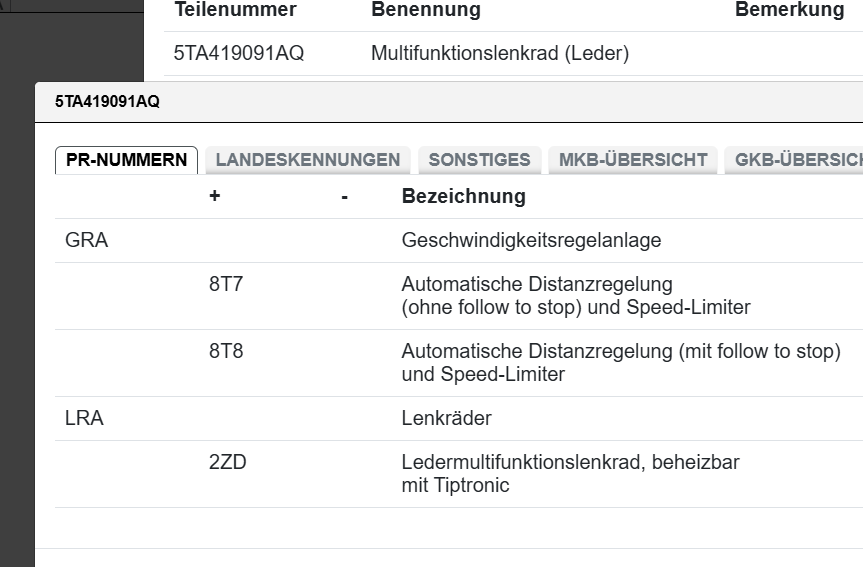Viewport: 863px width, 567px height.
Task: Click the Multifunktionslenkrad (Leder) cell
Action: pos(499,54)
